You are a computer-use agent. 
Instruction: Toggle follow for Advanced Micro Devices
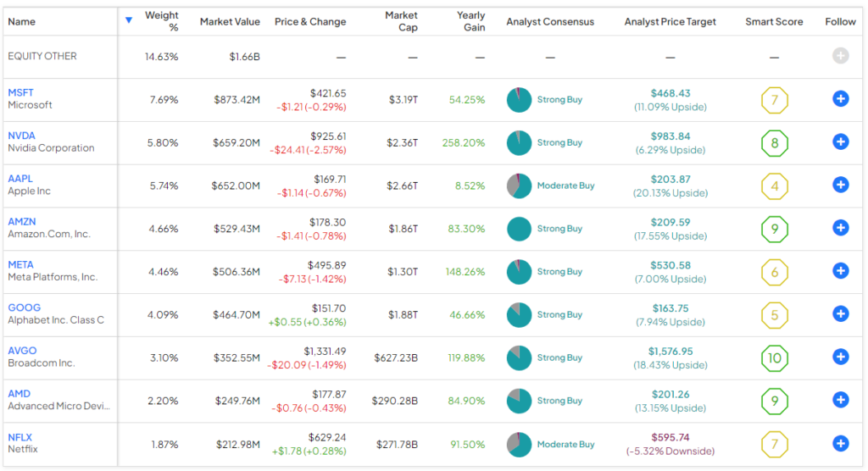coord(840,400)
